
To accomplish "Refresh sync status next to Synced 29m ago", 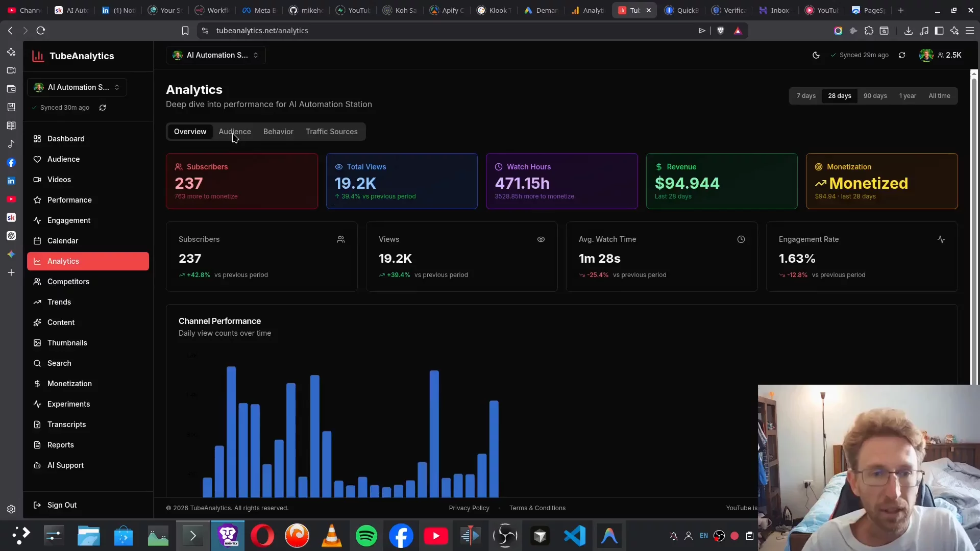I will [x=901, y=55].
